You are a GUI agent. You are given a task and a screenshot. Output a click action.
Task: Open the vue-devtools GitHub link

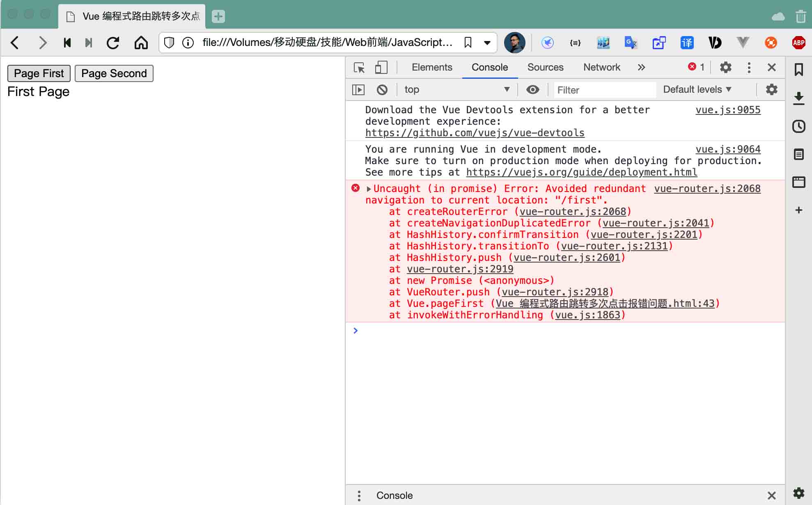coord(475,133)
